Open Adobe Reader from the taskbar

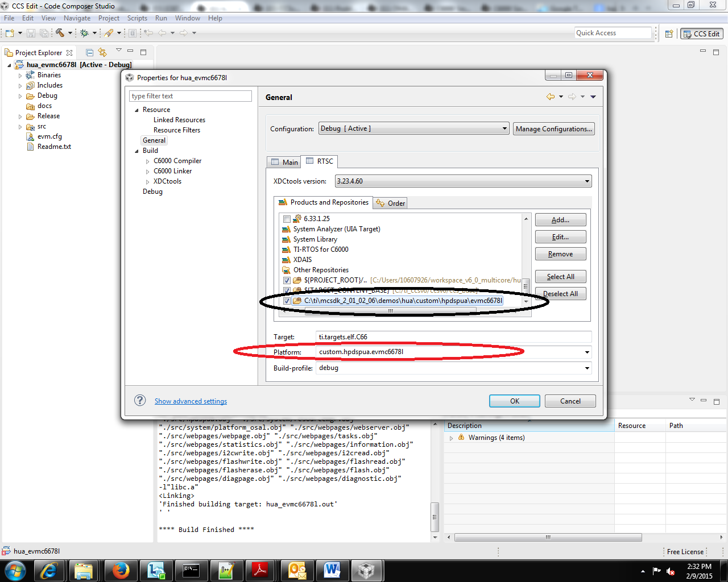pyautogui.click(x=261, y=570)
